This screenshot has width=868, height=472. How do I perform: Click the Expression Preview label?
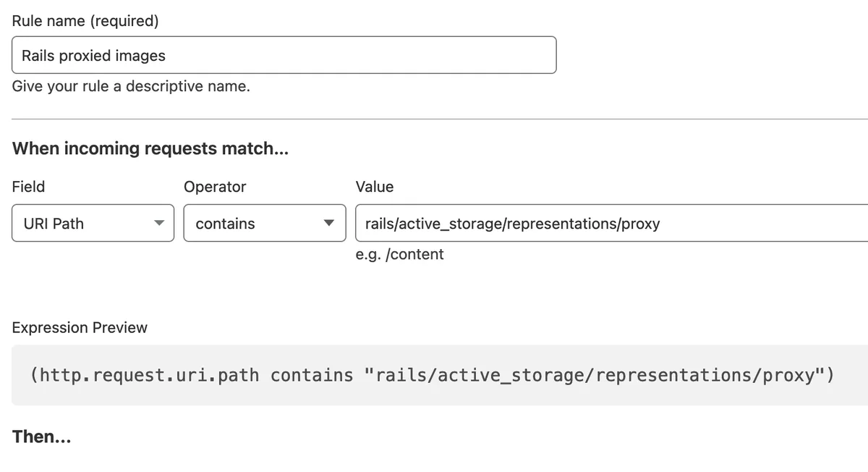[x=80, y=327]
